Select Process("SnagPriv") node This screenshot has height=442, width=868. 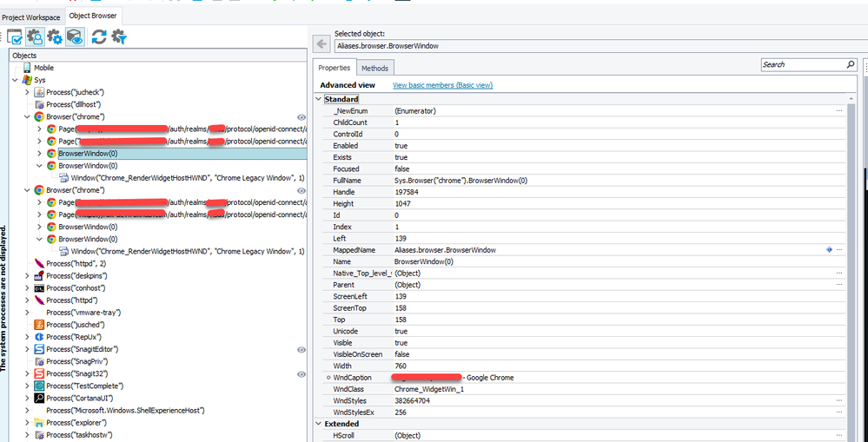point(76,361)
